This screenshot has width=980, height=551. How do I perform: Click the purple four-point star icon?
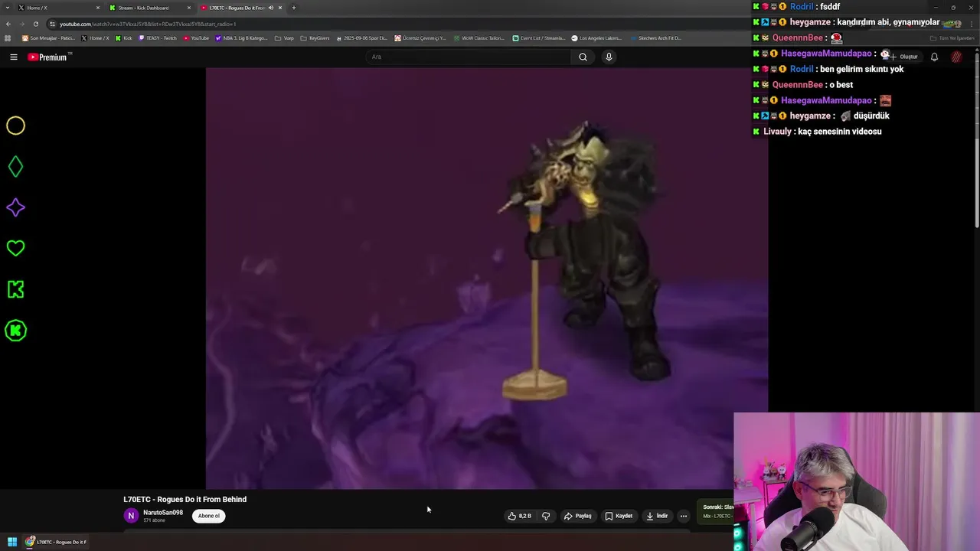coord(15,207)
